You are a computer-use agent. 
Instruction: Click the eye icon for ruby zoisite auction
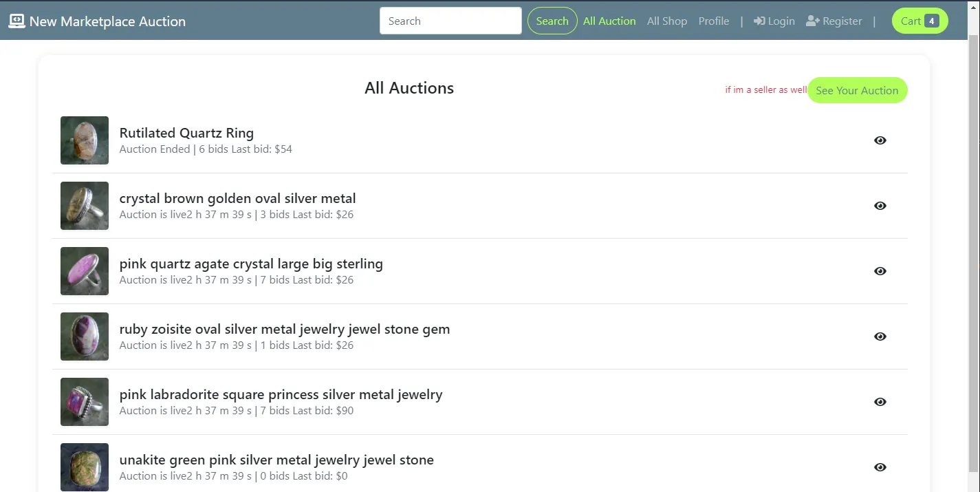click(x=880, y=336)
